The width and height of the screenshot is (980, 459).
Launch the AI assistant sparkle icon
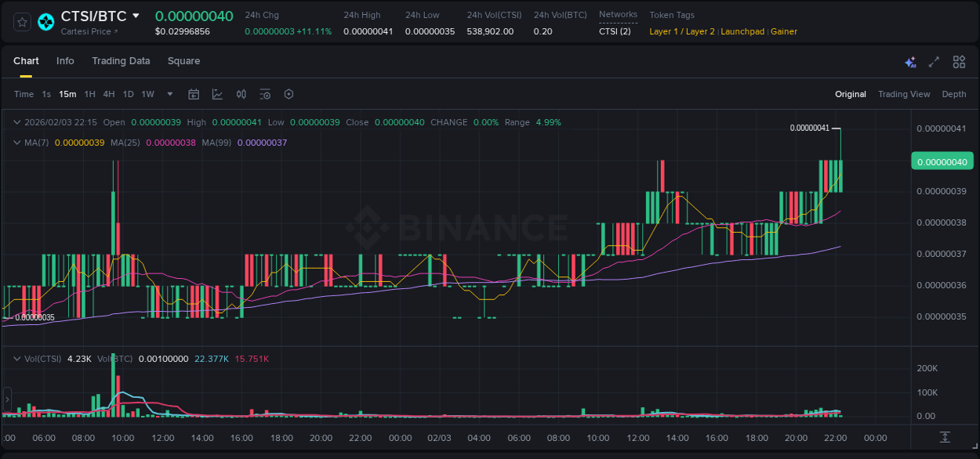tap(909, 61)
